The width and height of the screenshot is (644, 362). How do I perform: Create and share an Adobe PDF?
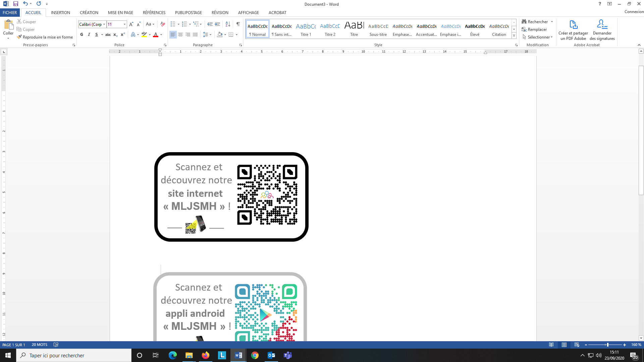point(573,30)
